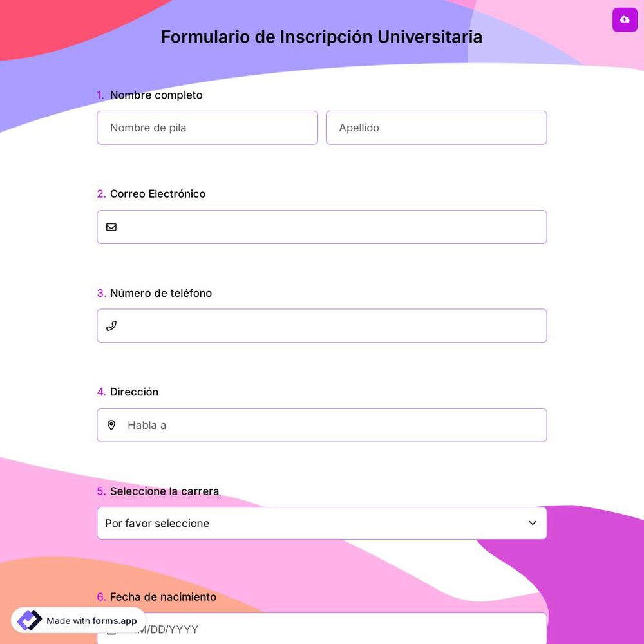This screenshot has width=644, height=644.
Task: Click inside the Correo Electrónico text box
Action: click(322, 227)
